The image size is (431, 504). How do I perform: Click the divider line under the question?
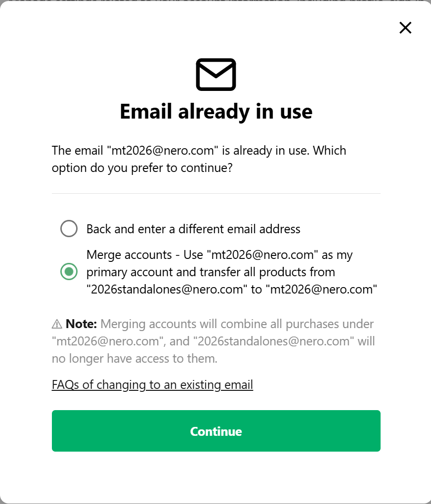pos(216,193)
